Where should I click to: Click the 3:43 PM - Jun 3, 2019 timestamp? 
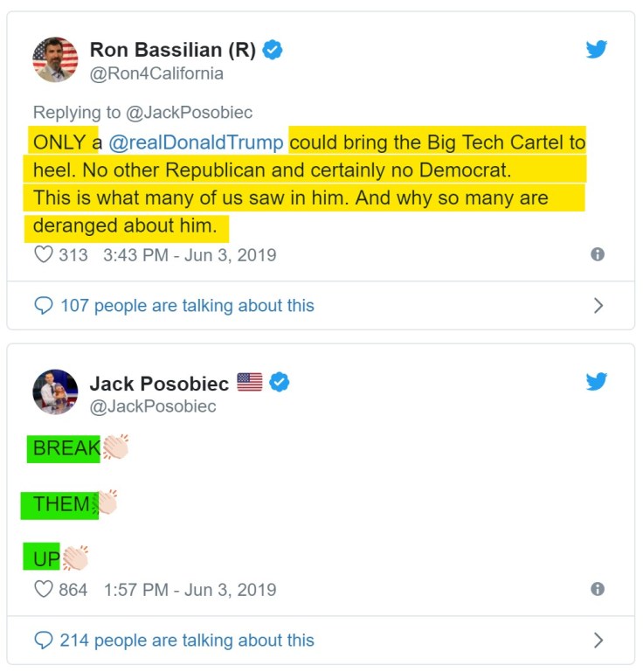pos(190,255)
